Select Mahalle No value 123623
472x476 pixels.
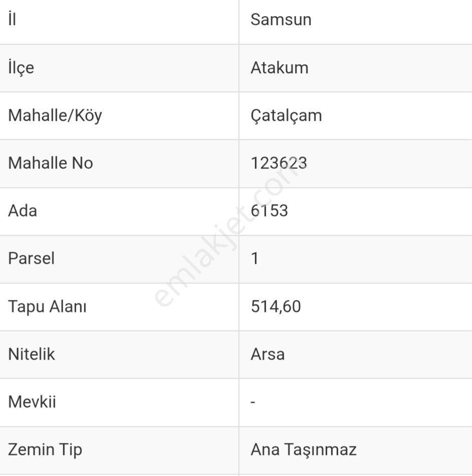pos(279,163)
